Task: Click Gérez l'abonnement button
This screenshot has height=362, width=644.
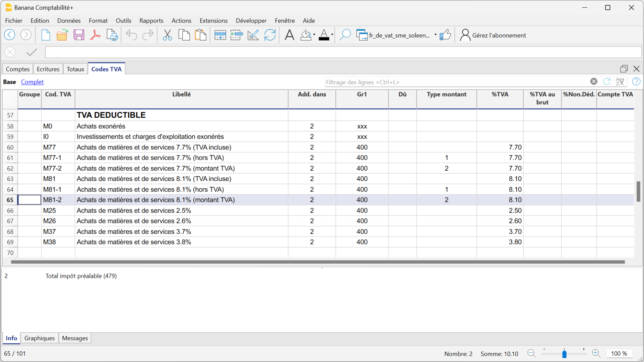Action: [493, 35]
